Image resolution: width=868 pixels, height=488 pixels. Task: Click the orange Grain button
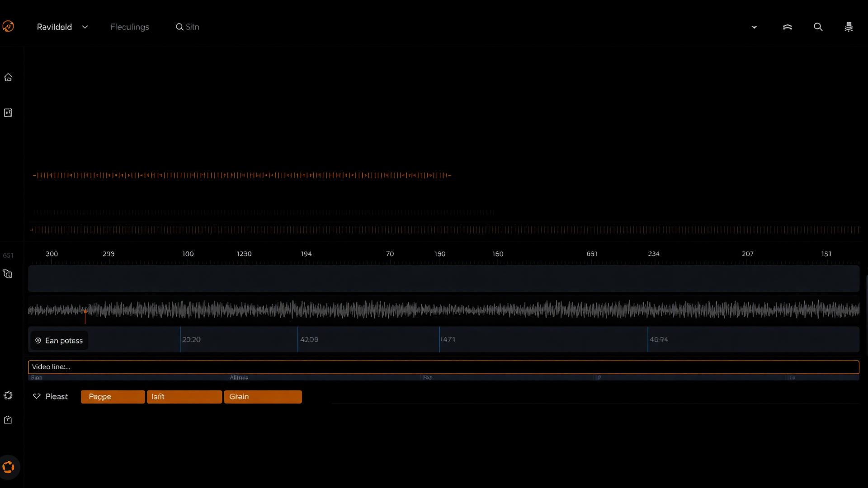tap(263, 397)
